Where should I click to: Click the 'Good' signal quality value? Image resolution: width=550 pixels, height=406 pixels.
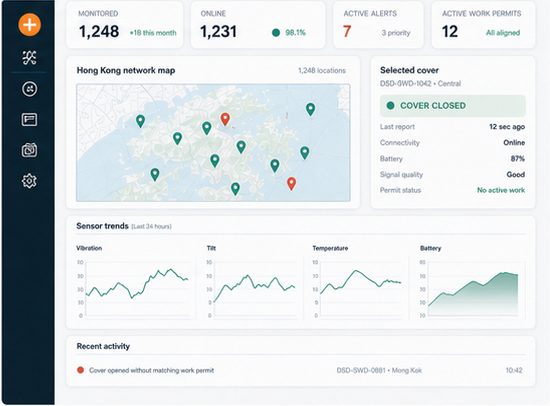click(x=516, y=174)
